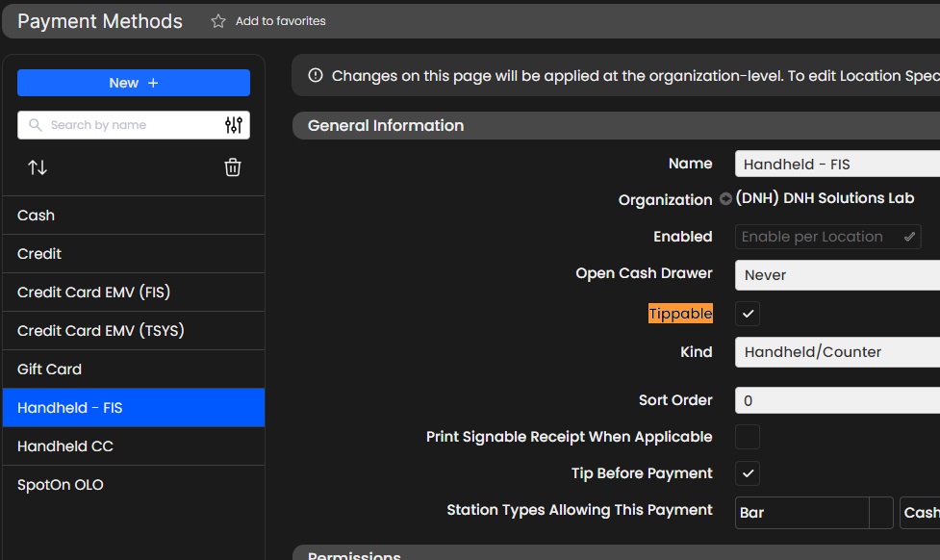
Task: Click the info icon in the notice banner
Action: (x=316, y=76)
